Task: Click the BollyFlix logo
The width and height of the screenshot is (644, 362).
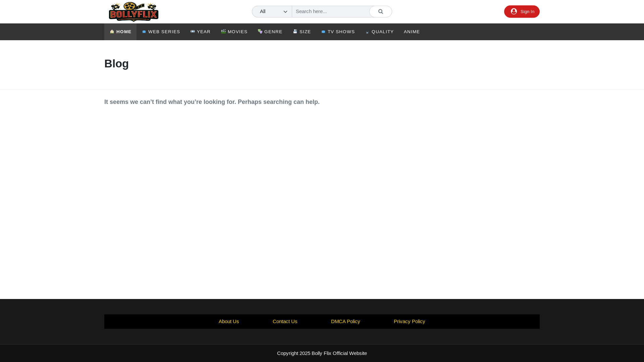Action: tap(133, 12)
